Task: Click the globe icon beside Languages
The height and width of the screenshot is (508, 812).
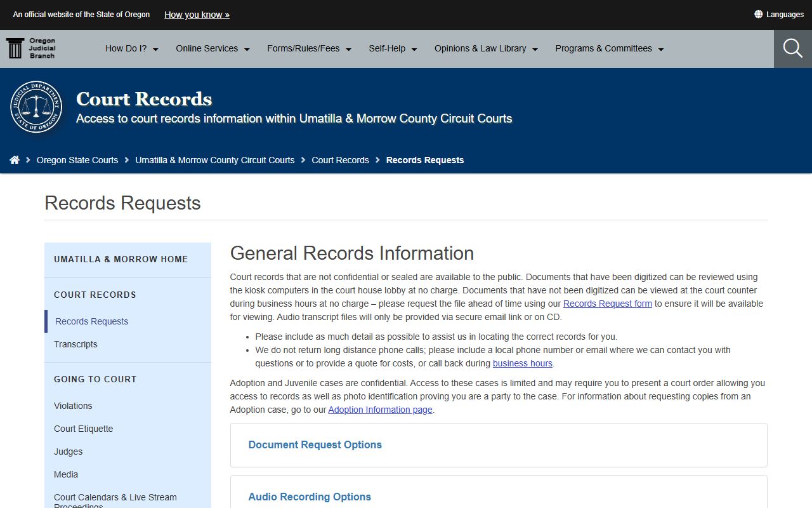Action: pyautogui.click(x=758, y=14)
